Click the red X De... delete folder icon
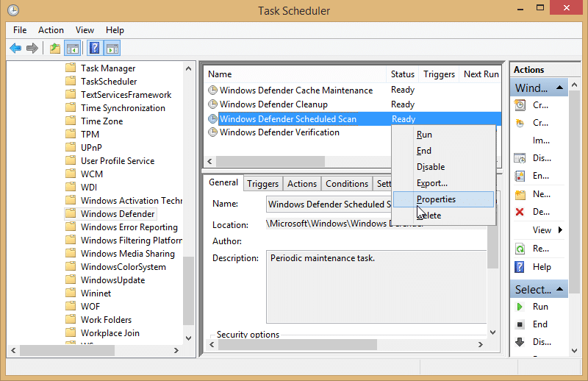 point(520,212)
